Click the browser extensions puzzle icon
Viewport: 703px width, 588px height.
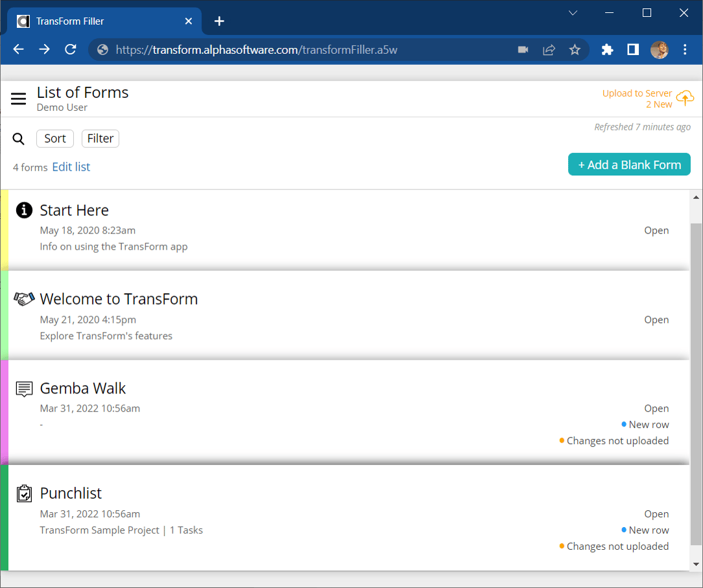(607, 49)
